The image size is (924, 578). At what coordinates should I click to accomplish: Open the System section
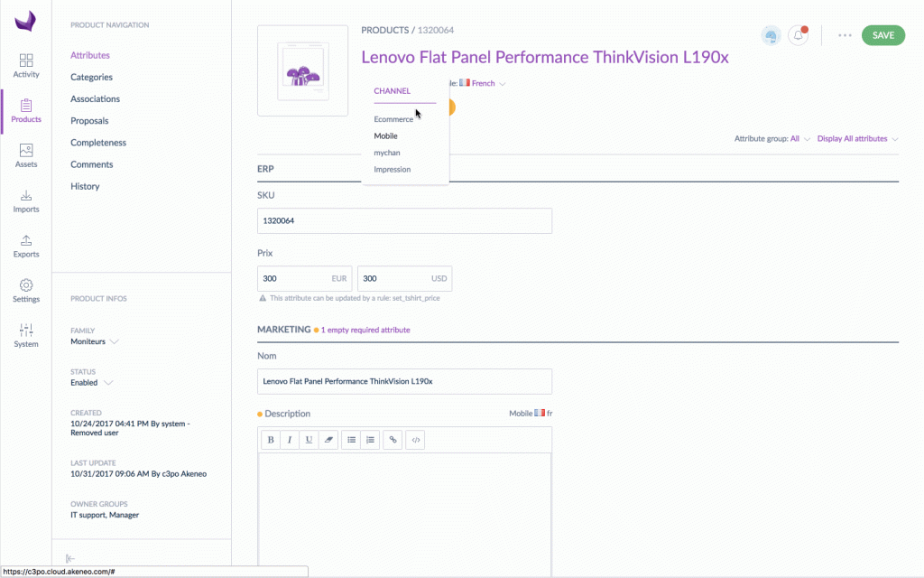[x=26, y=336]
